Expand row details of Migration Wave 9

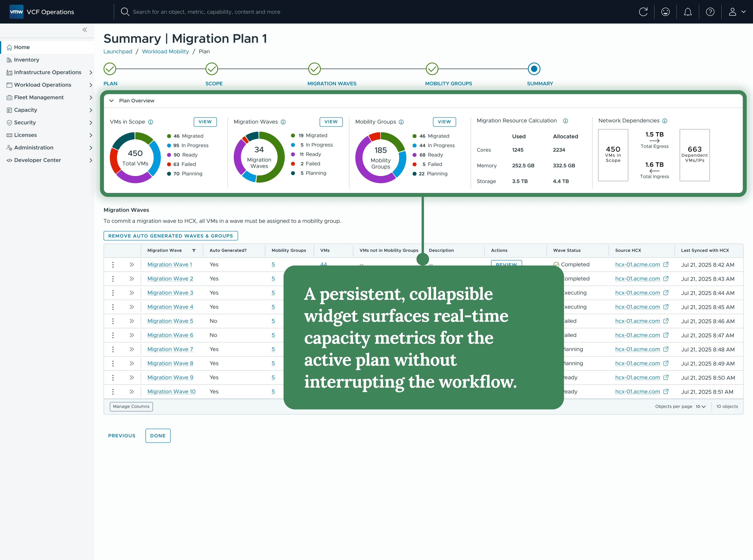point(132,378)
